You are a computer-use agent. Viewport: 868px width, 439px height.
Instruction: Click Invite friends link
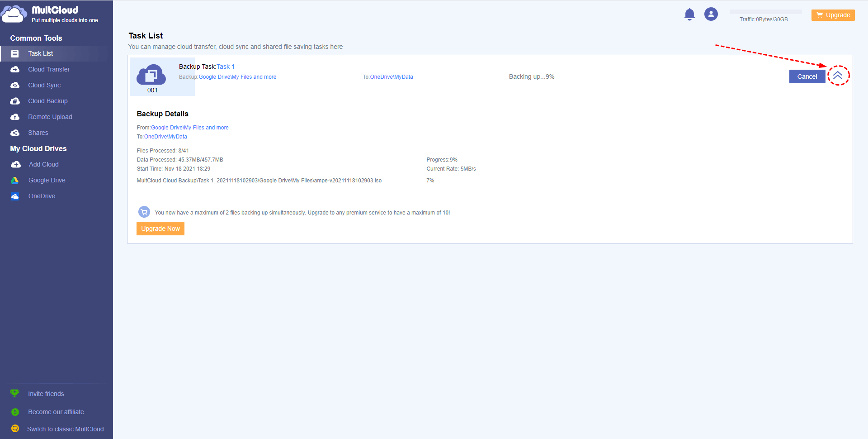tap(46, 394)
